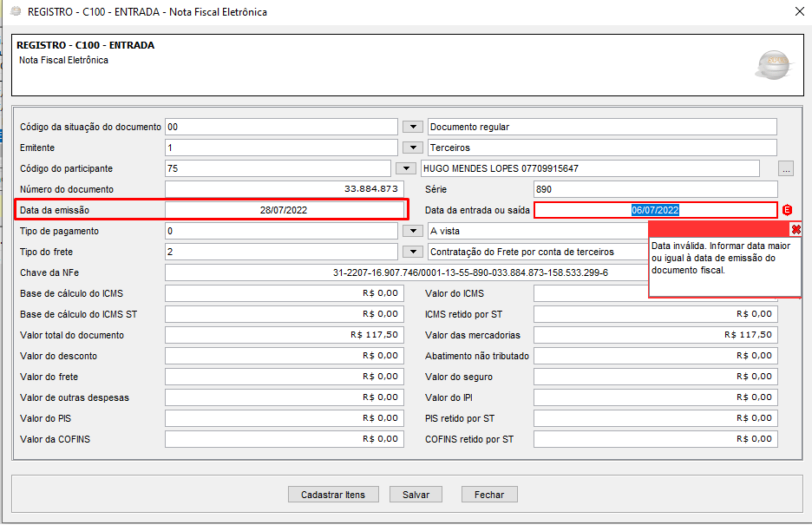Focus the Valor do frete field
Viewport: 812px width, 525px height.
click(285, 377)
